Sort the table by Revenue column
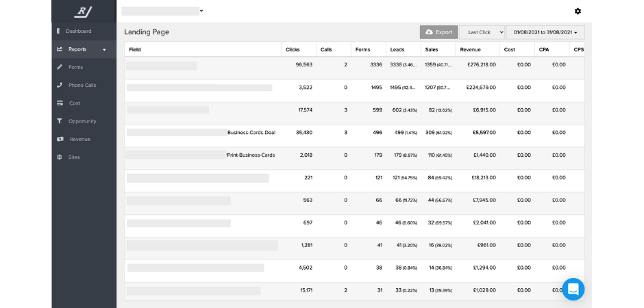 pos(470,50)
